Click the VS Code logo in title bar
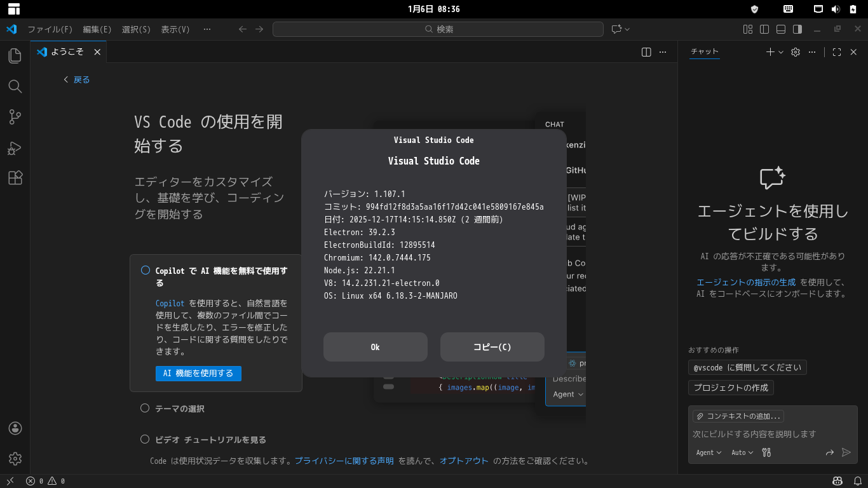868x488 pixels. [x=11, y=29]
